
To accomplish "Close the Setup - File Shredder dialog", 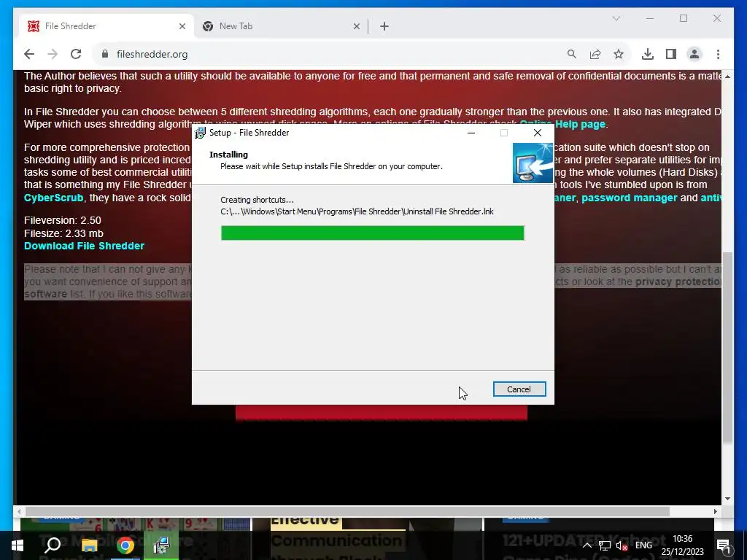I will coord(538,133).
